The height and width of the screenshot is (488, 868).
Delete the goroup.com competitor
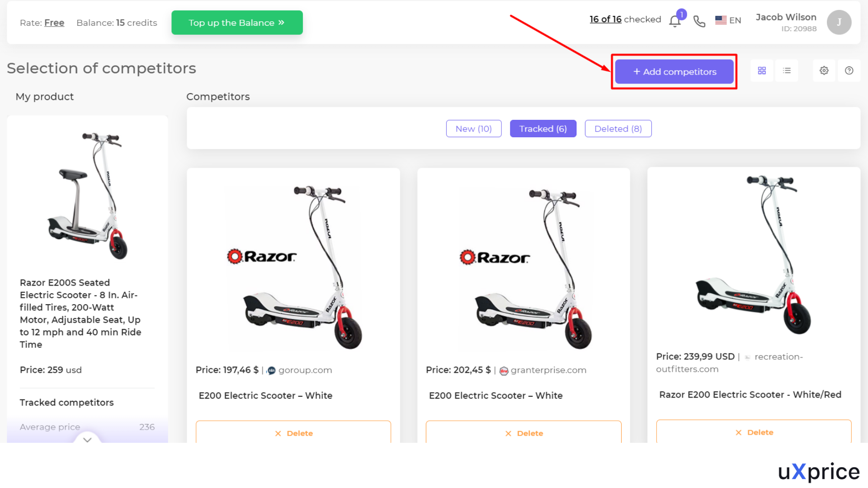tap(293, 432)
